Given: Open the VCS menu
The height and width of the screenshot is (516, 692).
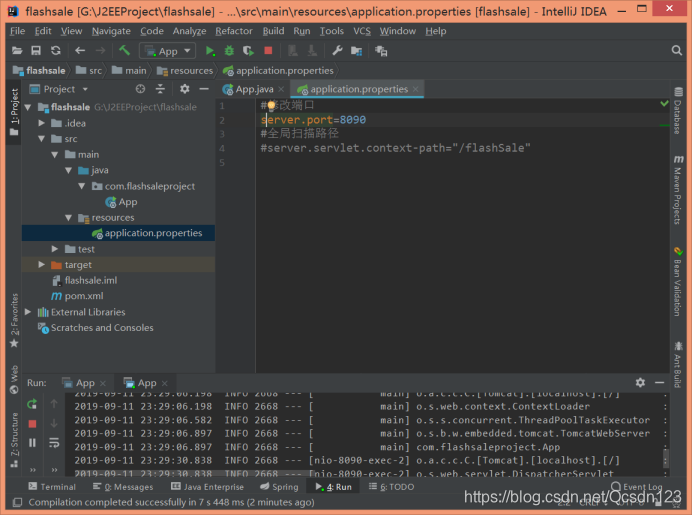Looking at the screenshot, I should click(362, 31).
